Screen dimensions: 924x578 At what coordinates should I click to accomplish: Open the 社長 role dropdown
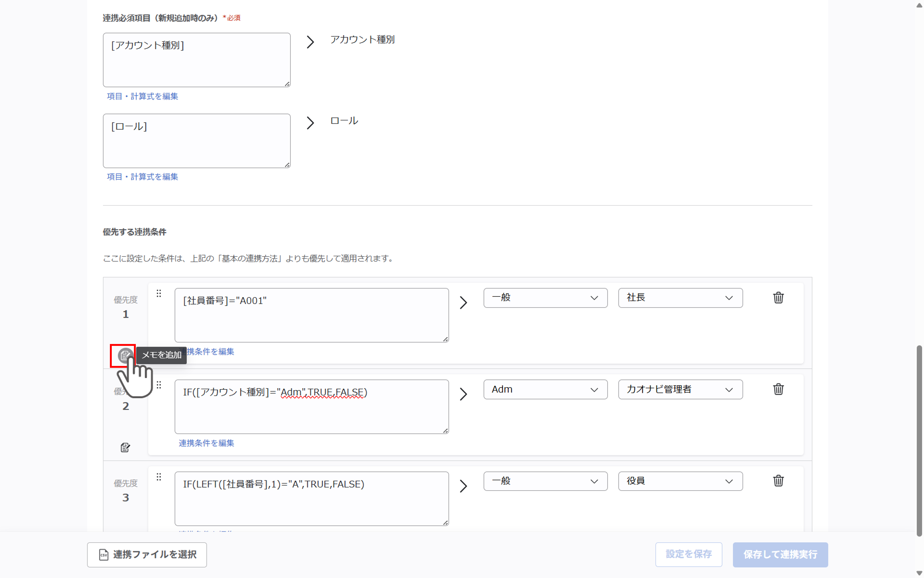click(x=680, y=298)
